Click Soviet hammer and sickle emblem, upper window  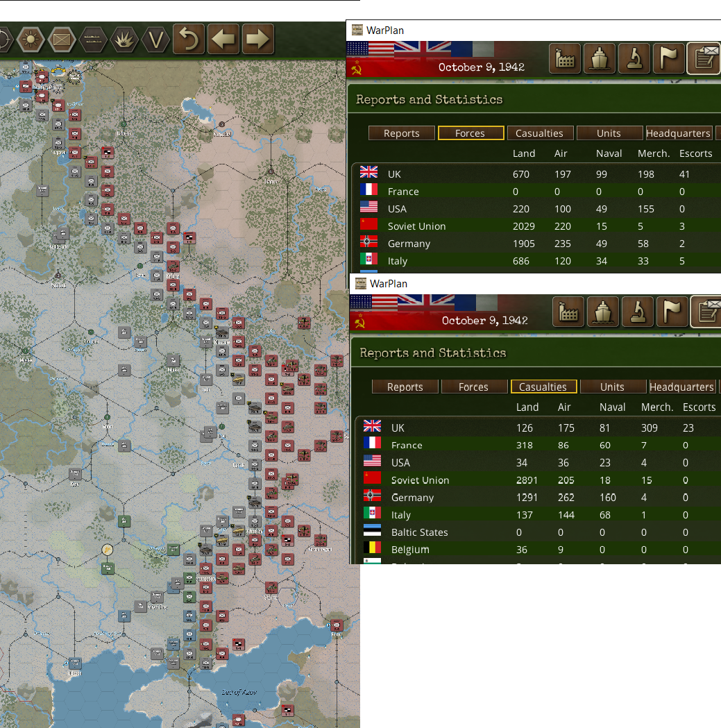[356, 69]
